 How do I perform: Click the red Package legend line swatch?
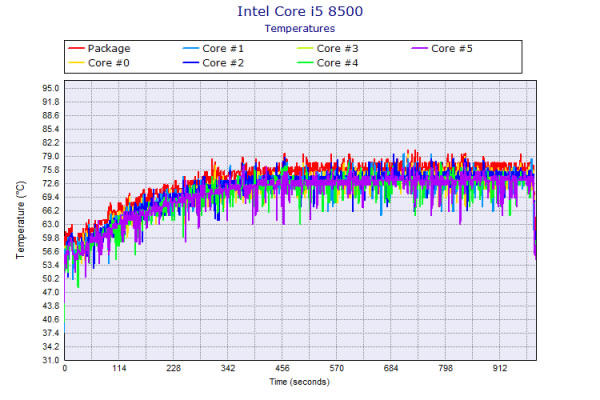[76, 49]
